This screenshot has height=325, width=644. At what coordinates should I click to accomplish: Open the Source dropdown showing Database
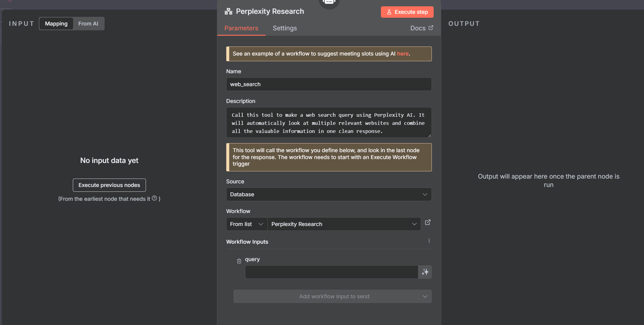[x=329, y=194]
